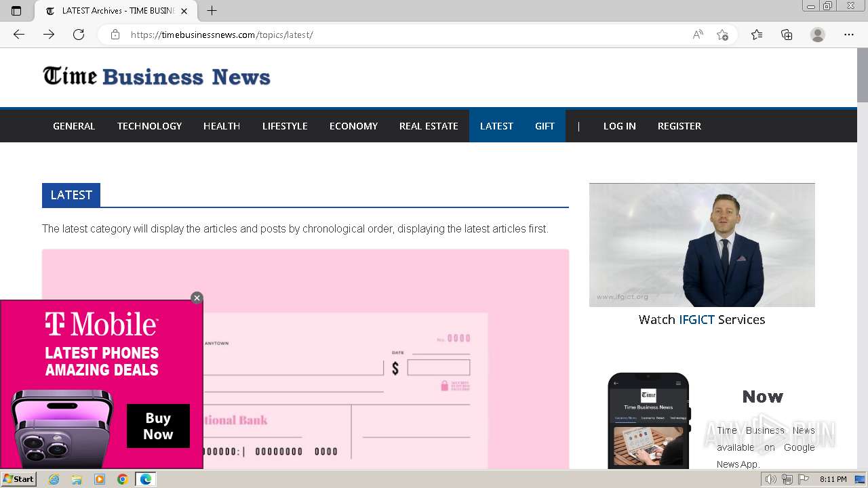Open the check image article thumbnail
Image resolution: width=868 pixels, height=488 pixels.
tap(305, 359)
